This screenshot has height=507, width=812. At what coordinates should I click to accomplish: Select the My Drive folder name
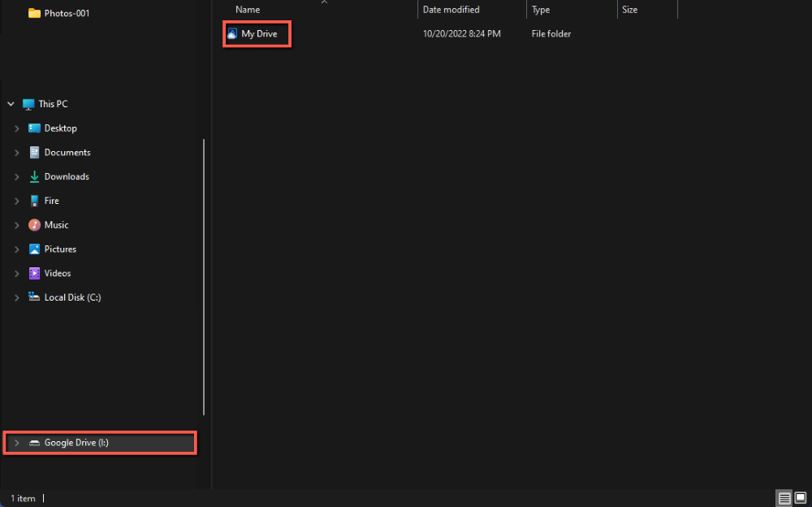(260, 33)
